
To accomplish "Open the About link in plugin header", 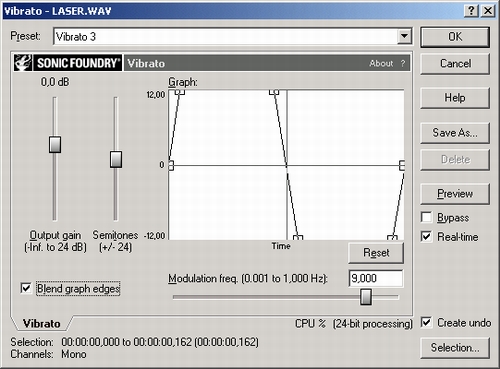I will (381, 63).
